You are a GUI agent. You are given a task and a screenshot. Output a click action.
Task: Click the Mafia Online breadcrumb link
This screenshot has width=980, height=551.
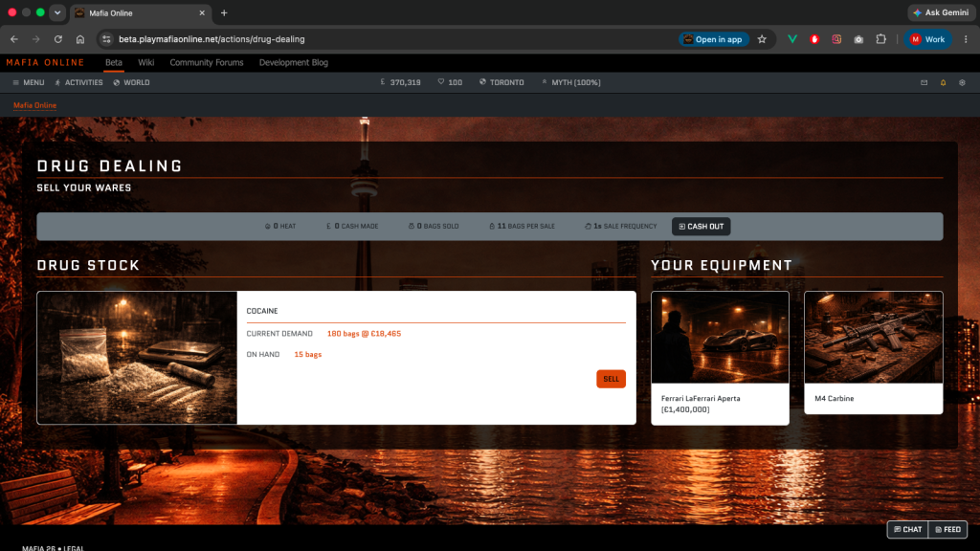pyautogui.click(x=35, y=105)
